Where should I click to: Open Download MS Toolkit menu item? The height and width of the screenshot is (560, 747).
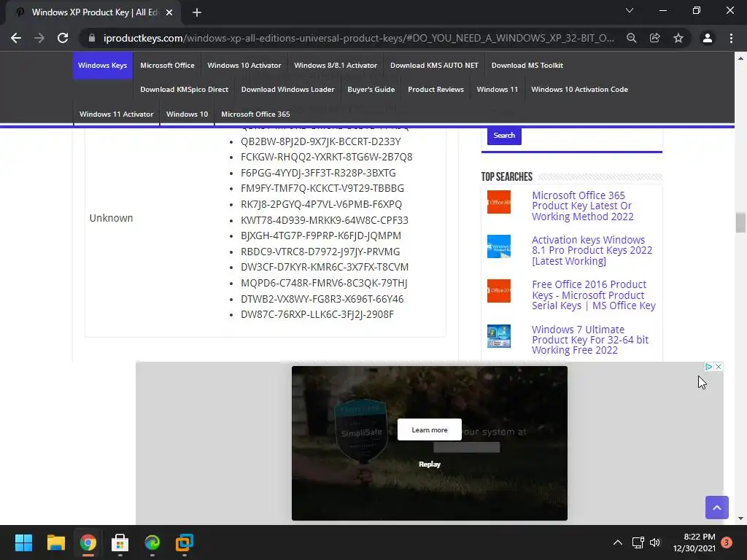pos(527,65)
